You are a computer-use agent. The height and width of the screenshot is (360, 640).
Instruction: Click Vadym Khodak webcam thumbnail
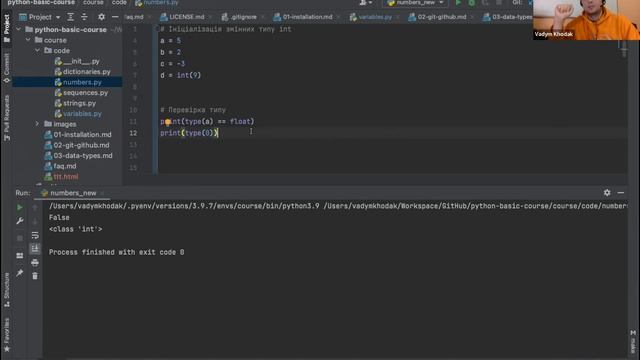pyautogui.click(x=586, y=20)
